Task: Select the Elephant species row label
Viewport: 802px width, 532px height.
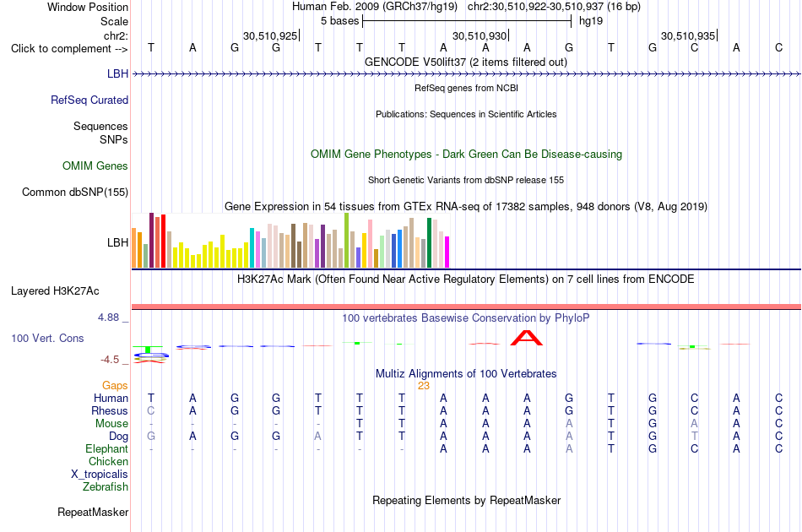Action: (107, 448)
